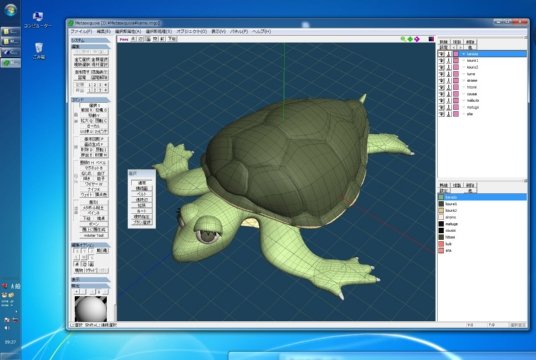536x360 pixels.
Task: Choose the ナイフ K command
Action: [94, 189]
